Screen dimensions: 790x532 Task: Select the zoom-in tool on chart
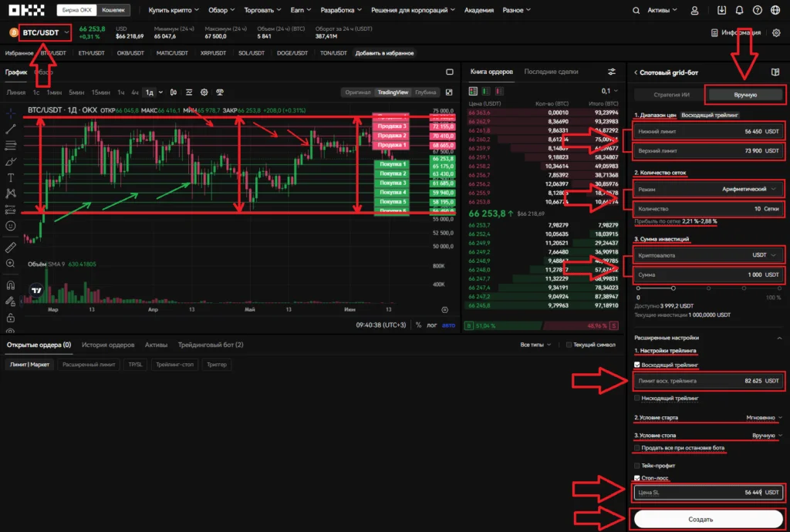click(11, 263)
